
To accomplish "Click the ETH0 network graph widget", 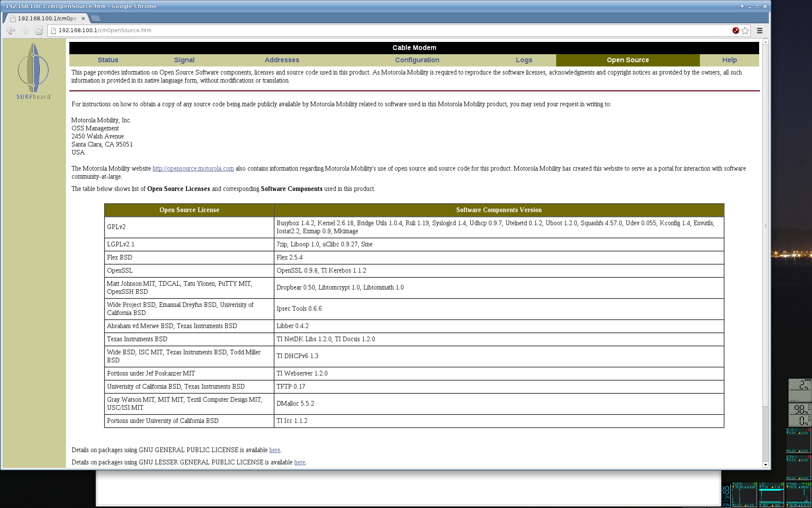I will pyautogui.click(x=798, y=494).
